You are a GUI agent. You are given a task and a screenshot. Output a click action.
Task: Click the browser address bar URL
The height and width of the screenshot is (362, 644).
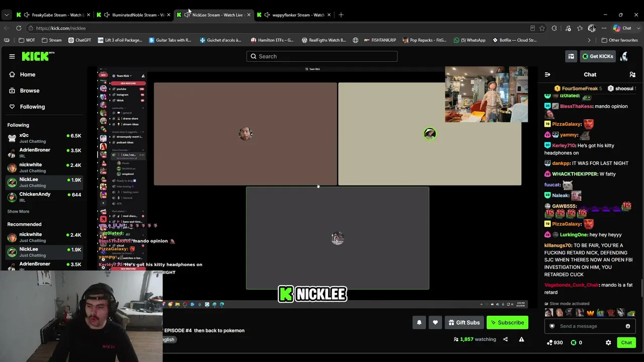[x=61, y=28]
